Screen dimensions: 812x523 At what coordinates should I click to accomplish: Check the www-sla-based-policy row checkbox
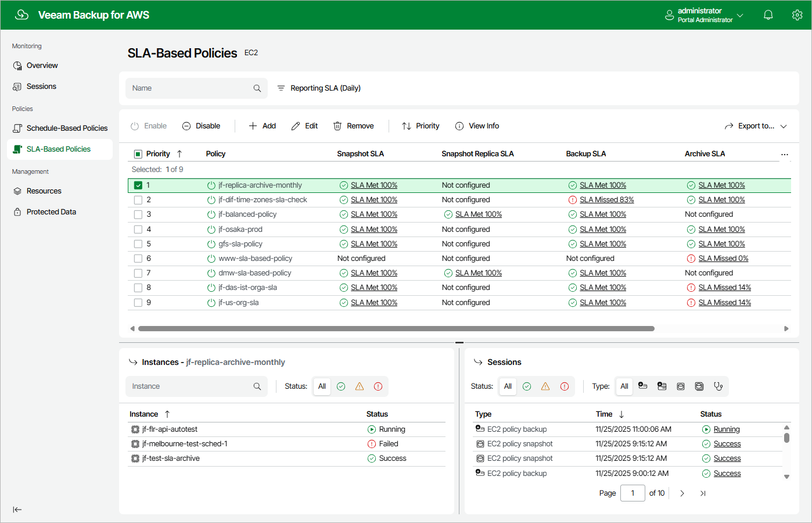[138, 259]
